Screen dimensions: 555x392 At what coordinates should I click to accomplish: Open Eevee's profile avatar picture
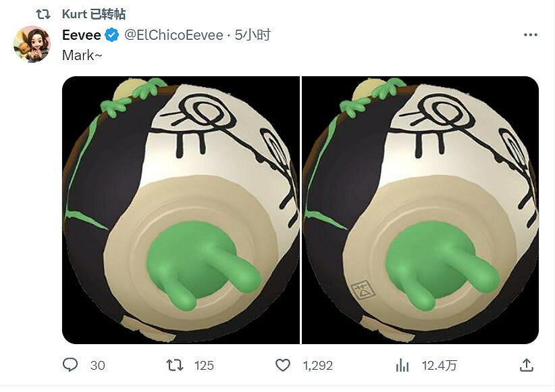click(32, 45)
